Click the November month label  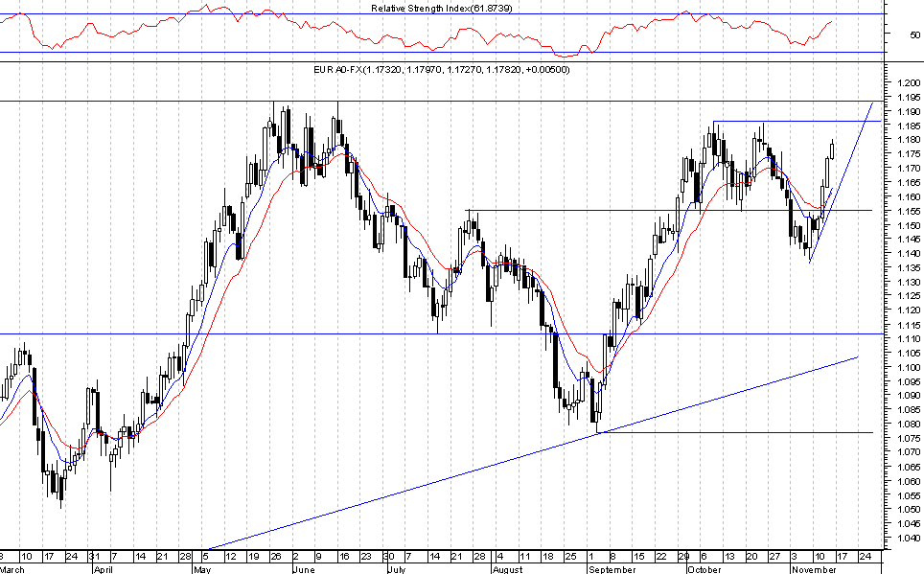click(x=814, y=569)
